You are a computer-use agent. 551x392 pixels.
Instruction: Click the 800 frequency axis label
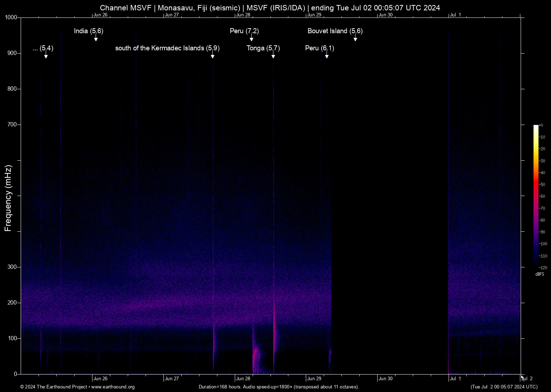click(x=12, y=89)
